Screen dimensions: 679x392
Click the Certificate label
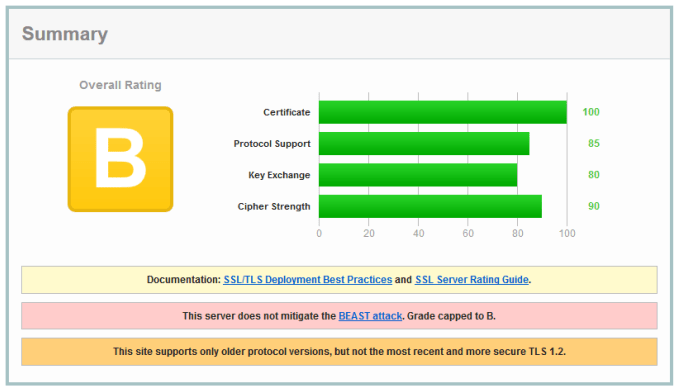click(x=287, y=112)
